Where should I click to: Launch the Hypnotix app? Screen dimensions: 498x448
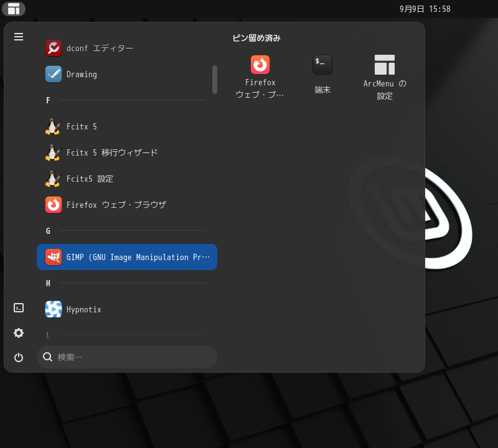click(127, 309)
